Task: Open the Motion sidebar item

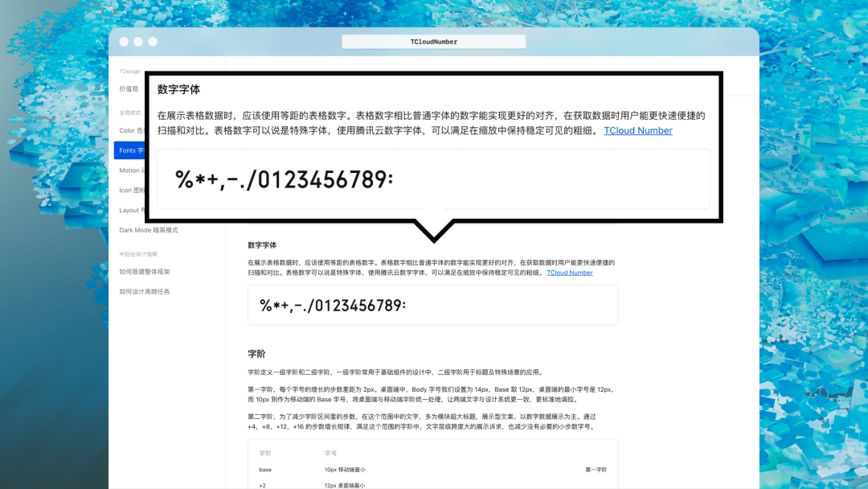Action: click(x=132, y=171)
